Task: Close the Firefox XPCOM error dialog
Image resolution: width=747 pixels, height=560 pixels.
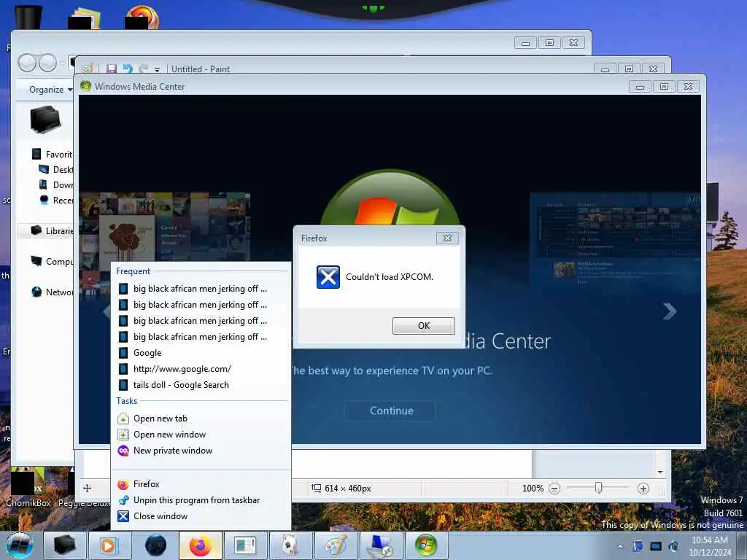Action: point(447,238)
